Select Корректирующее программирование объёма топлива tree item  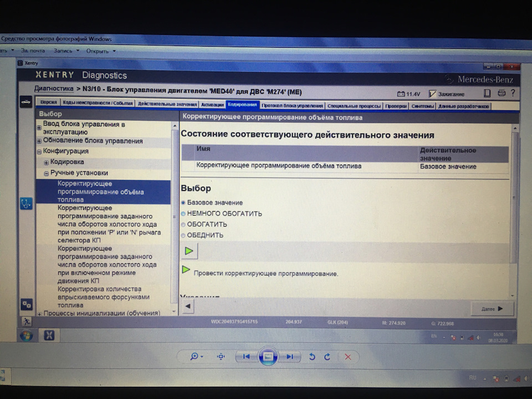103,192
